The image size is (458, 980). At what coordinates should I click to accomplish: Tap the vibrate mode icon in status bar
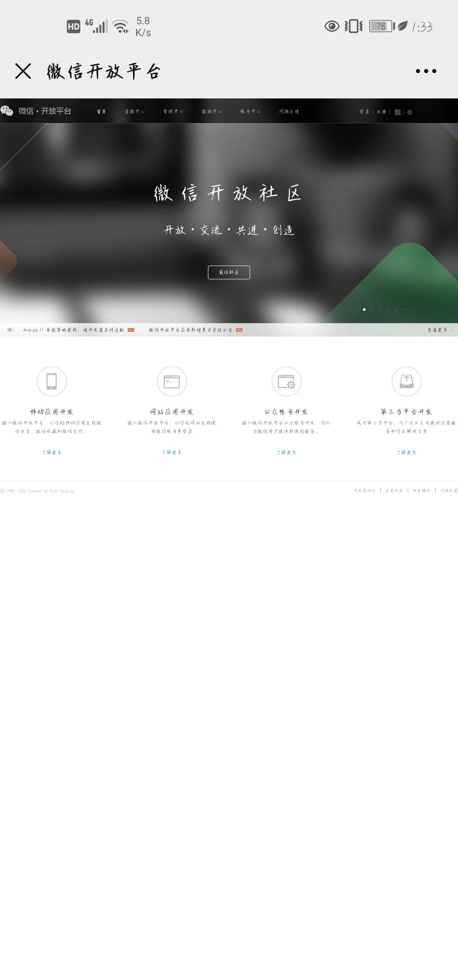pos(354,26)
